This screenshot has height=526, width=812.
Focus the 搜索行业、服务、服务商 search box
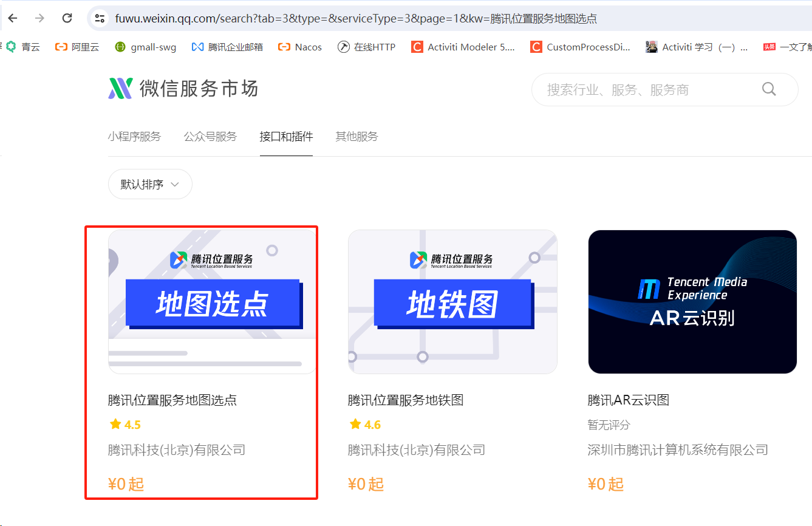[x=664, y=90]
